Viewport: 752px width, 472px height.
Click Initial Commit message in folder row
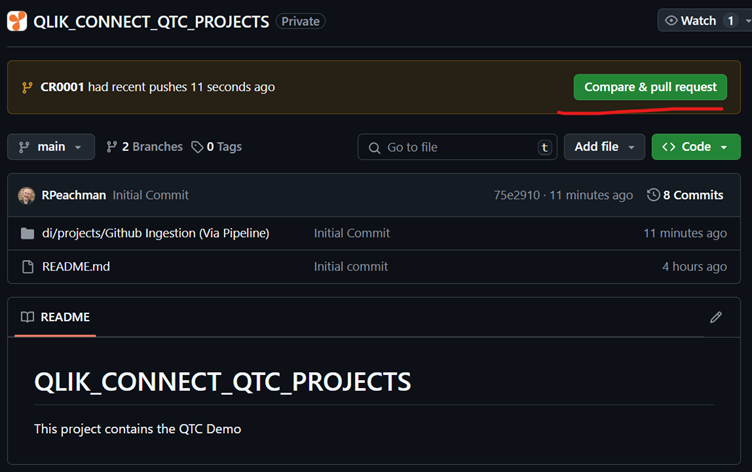pyautogui.click(x=352, y=233)
